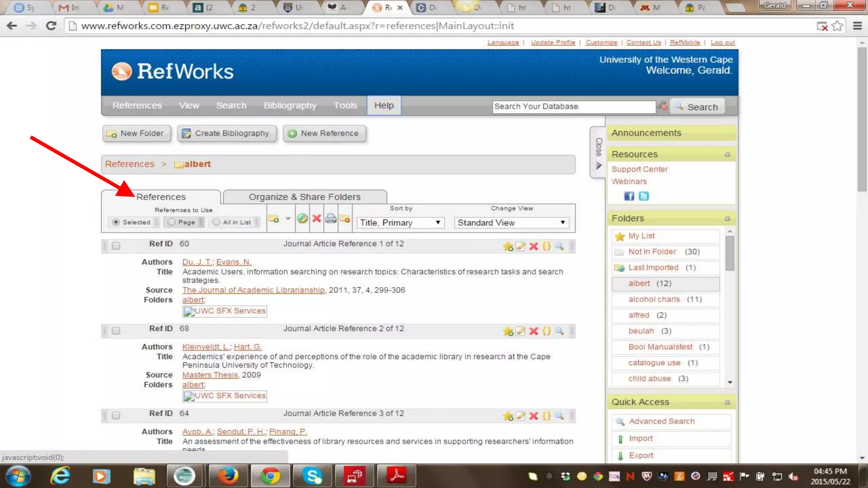The width and height of the screenshot is (868, 488).
Task: Click remove-from-folder icon in toolbar
Action: [345, 219]
